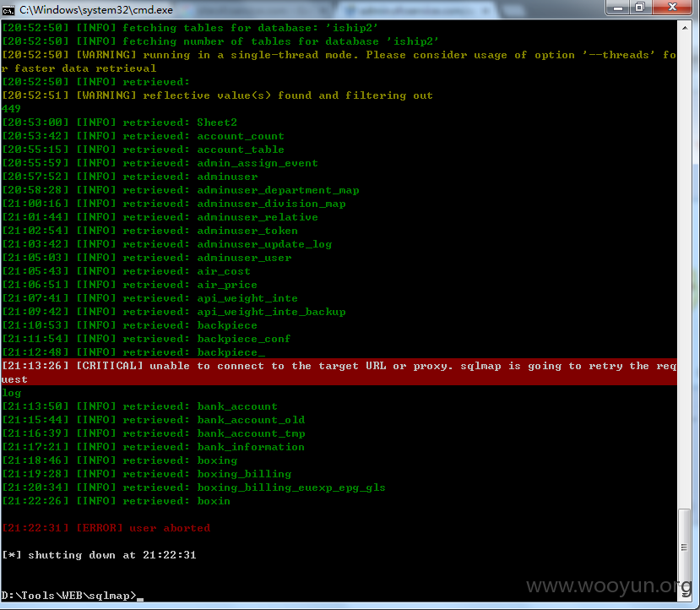This screenshot has height=610, width=700.
Task: Click the 'account_table' table name
Action: (x=241, y=150)
